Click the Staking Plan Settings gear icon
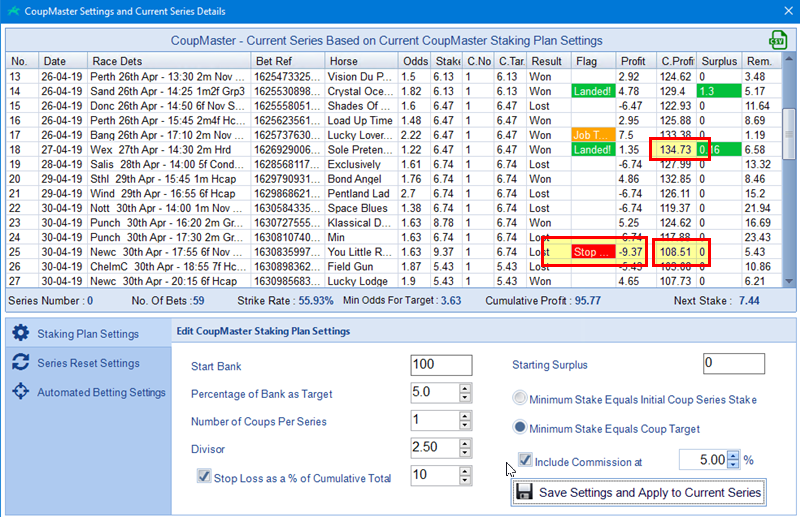 point(21,333)
